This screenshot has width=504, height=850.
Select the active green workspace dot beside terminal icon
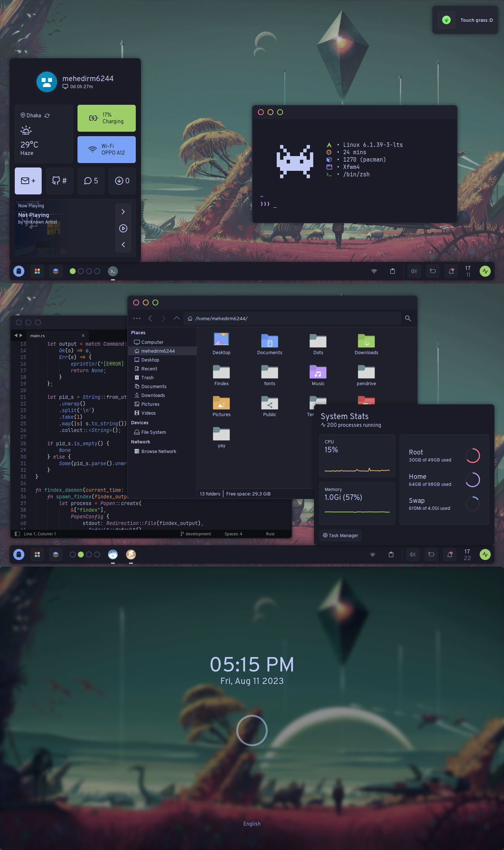(x=72, y=271)
